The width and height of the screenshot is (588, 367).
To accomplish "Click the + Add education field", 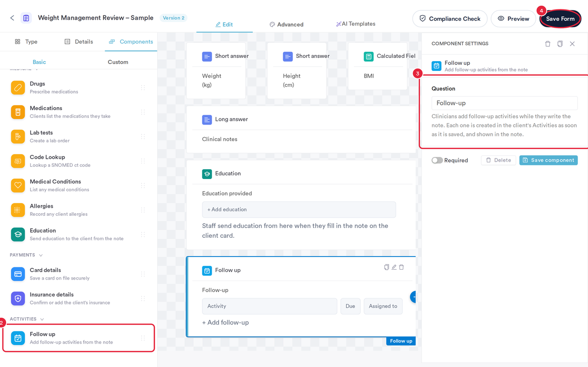I will click(x=299, y=210).
